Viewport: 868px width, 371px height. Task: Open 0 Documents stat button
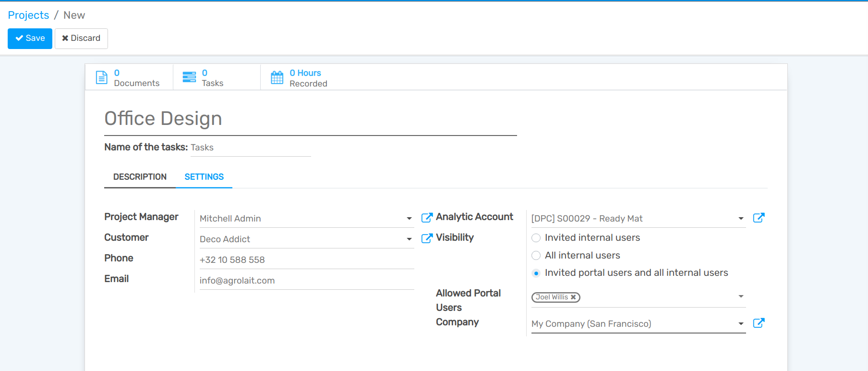(129, 77)
